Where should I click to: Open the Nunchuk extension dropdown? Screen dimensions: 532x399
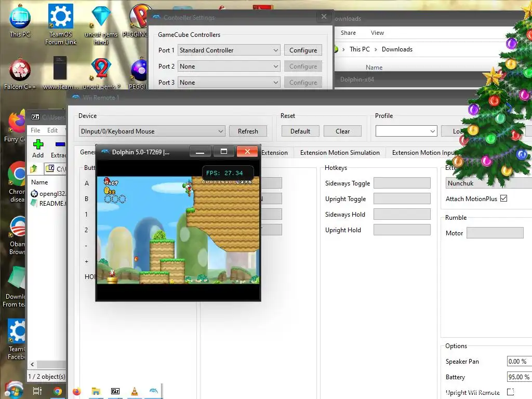pos(488,183)
